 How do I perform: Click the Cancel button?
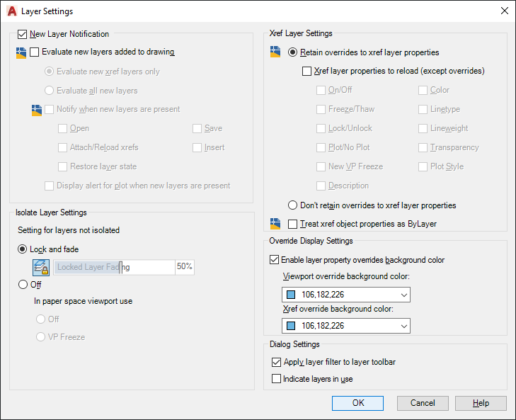click(422, 403)
